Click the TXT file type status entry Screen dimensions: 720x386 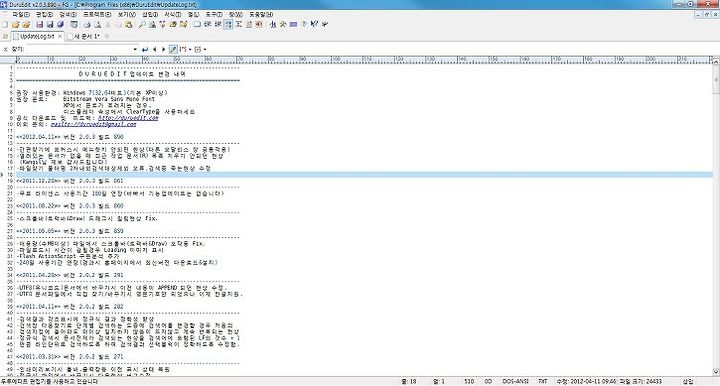point(542,381)
